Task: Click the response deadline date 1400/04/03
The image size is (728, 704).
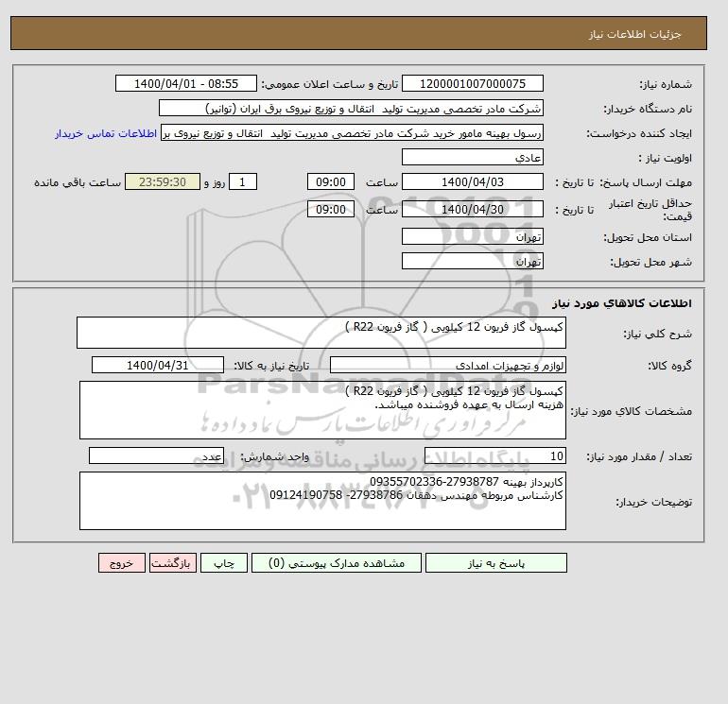Action: click(x=472, y=182)
